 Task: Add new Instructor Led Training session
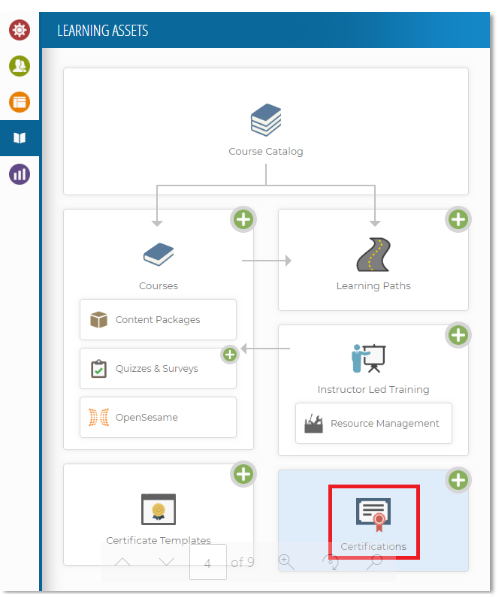pyautogui.click(x=458, y=335)
